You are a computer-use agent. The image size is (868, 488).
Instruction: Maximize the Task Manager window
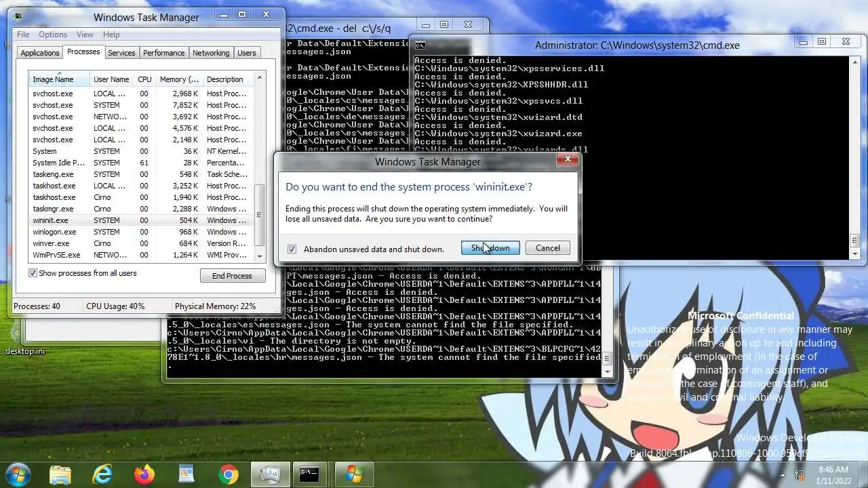point(242,14)
